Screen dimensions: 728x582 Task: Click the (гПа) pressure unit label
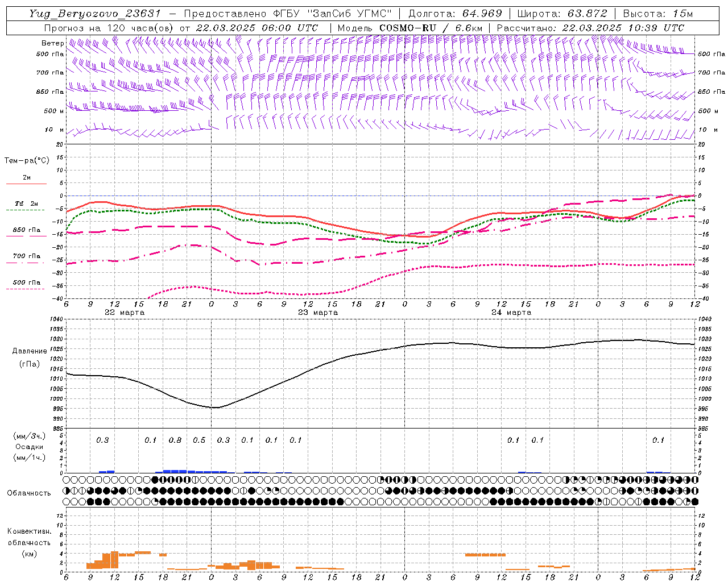pyautogui.click(x=30, y=364)
